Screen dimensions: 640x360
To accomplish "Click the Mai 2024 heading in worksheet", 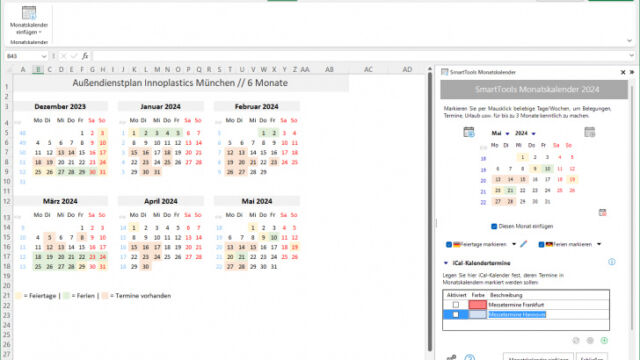I will (x=256, y=201).
